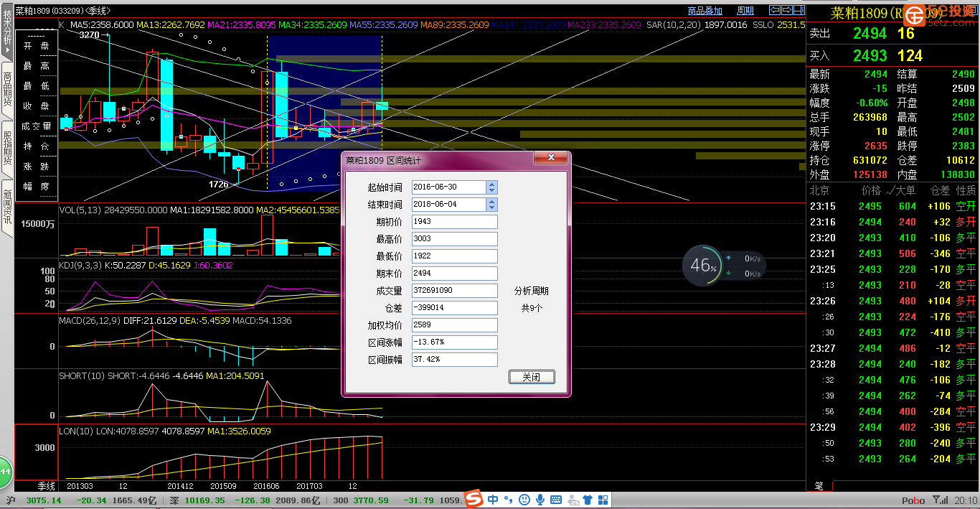Screen dimensions: 980x509
Task: Click the Sogou skin shirt icon
Action: tap(587, 500)
